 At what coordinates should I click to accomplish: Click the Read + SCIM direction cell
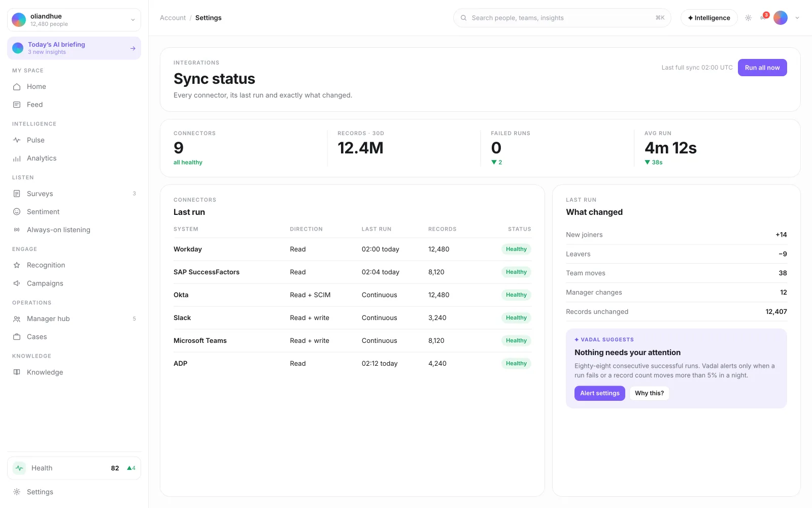pos(310,295)
